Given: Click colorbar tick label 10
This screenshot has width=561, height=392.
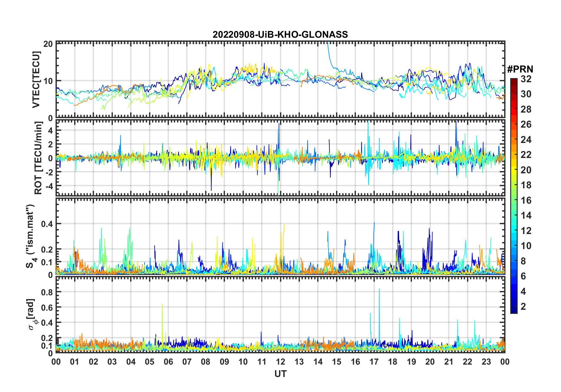Looking at the screenshot, I should click(526, 246).
